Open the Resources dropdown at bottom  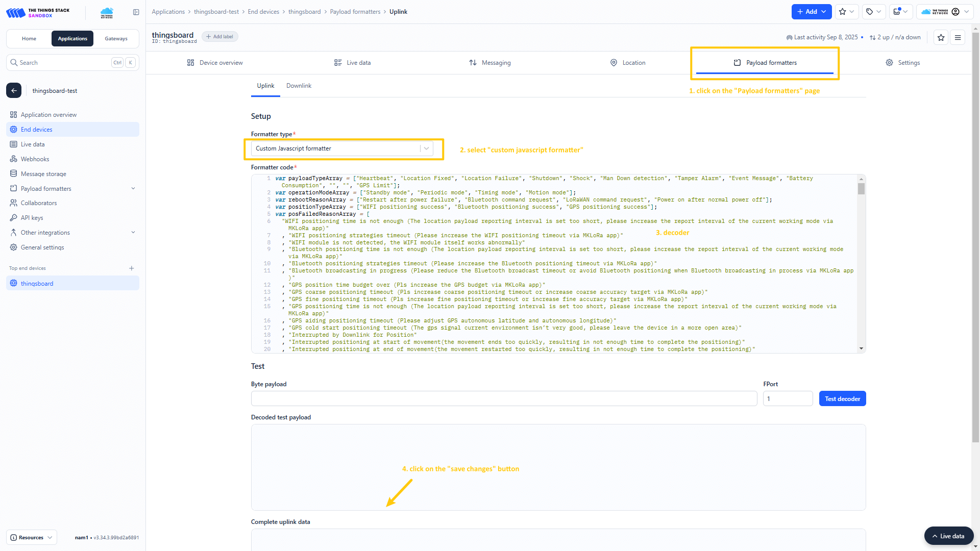32,537
